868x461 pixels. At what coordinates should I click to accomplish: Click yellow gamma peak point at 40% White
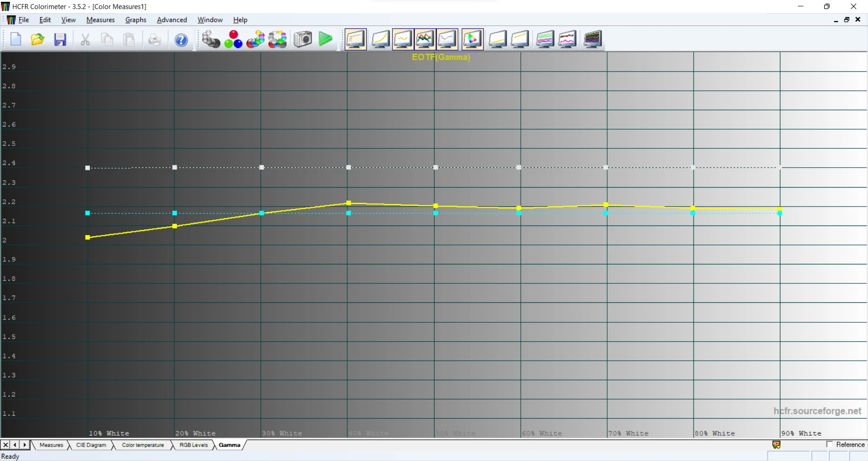(x=349, y=203)
